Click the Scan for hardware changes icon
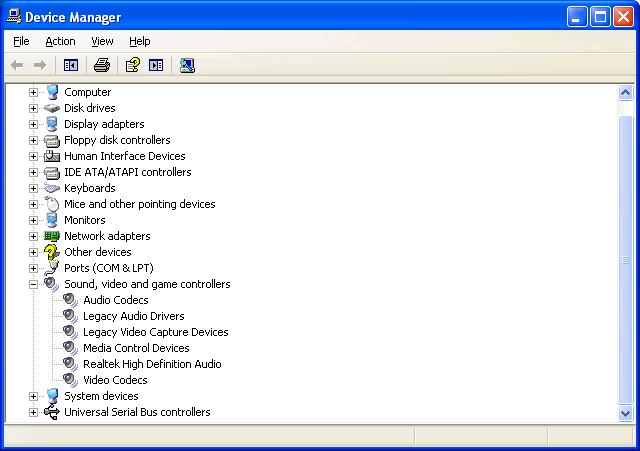 tap(187, 65)
